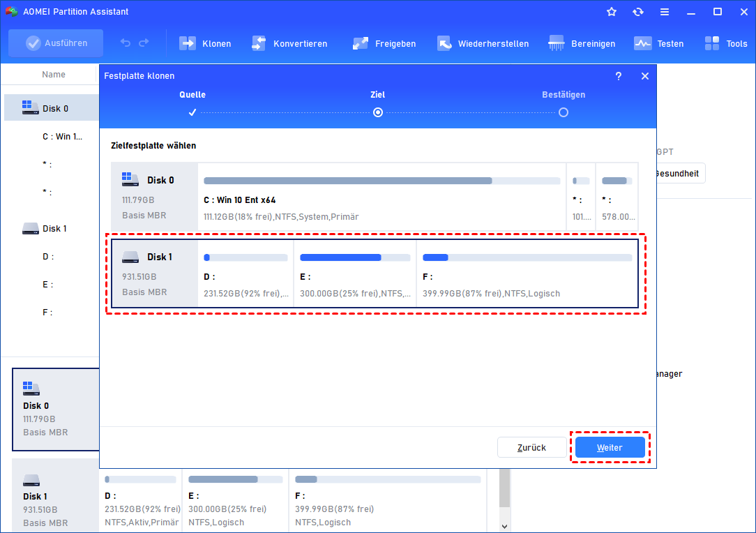Select Disk 0 in the left tree list
The width and height of the screenshot is (756, 533).
click(x=52, y=108)
